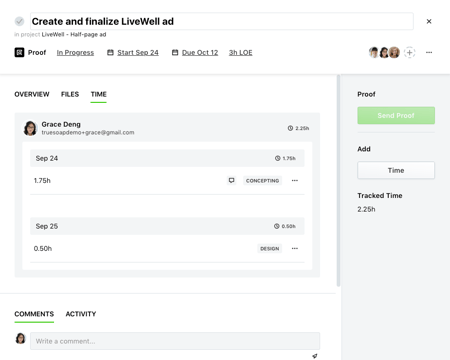This screenshot has height=360, width=450.
Task: Click the Send Proof button
Action: (396, 115)
